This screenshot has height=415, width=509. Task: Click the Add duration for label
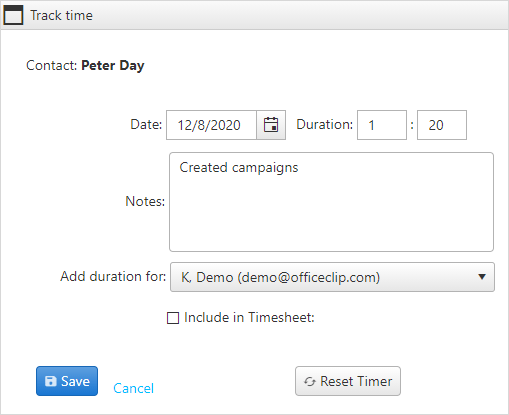pos(113,276)
